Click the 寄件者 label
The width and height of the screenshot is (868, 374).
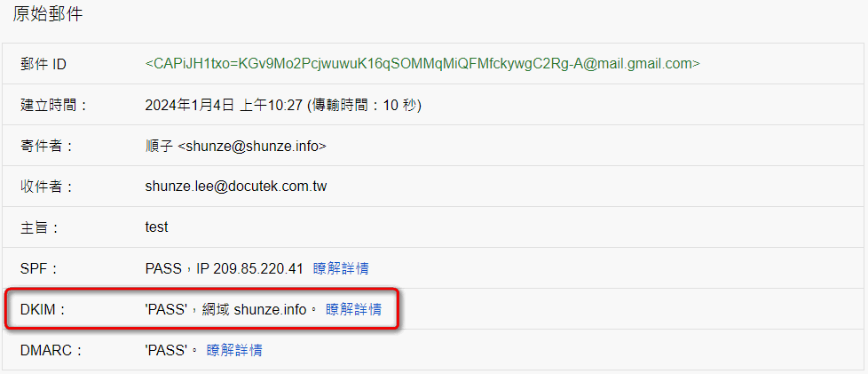[46, 147]
